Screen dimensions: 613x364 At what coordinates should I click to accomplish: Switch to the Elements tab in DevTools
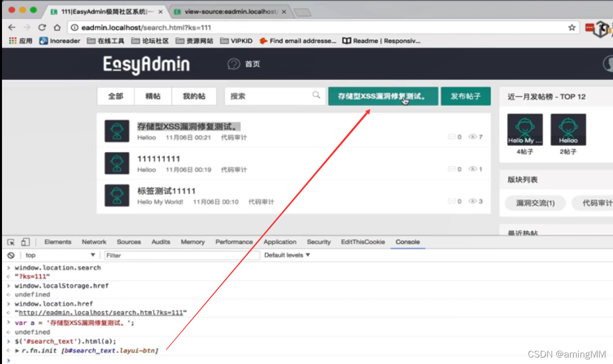(58, 242)
